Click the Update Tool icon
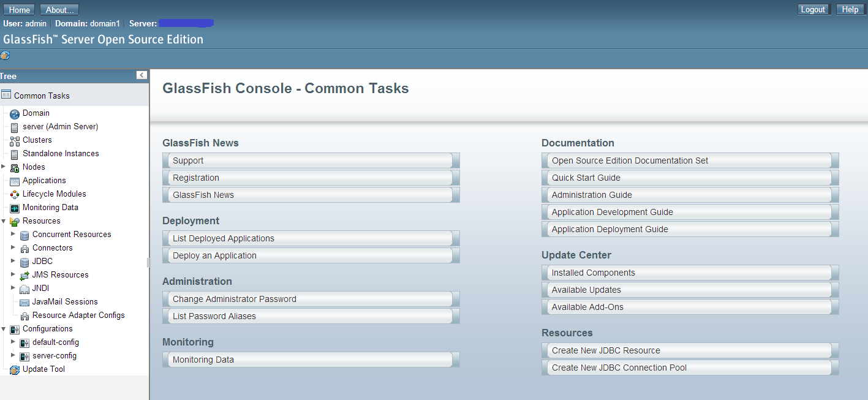This screenshot has height=400, width=868. pos(15,369)
